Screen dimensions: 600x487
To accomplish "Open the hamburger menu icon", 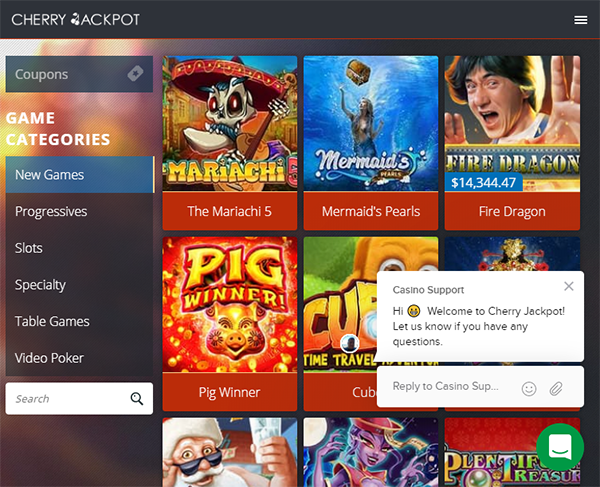I will 580,20.
